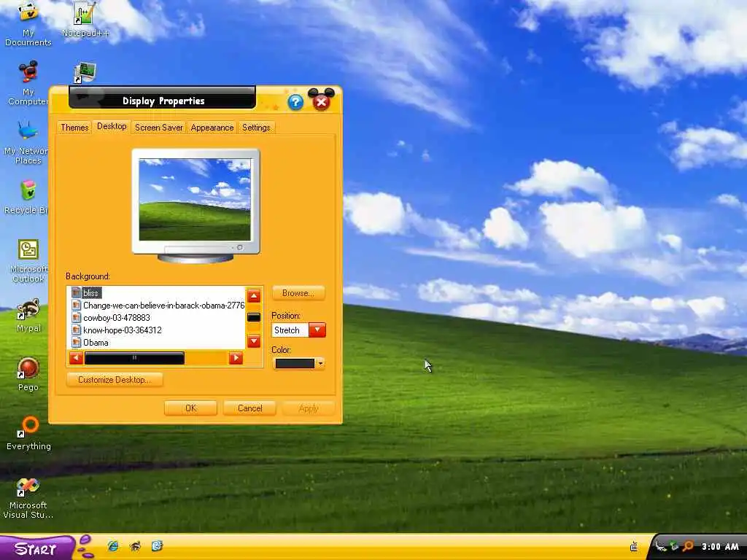Click second quick launch icon
747x560 pixels.
point(135,546)
